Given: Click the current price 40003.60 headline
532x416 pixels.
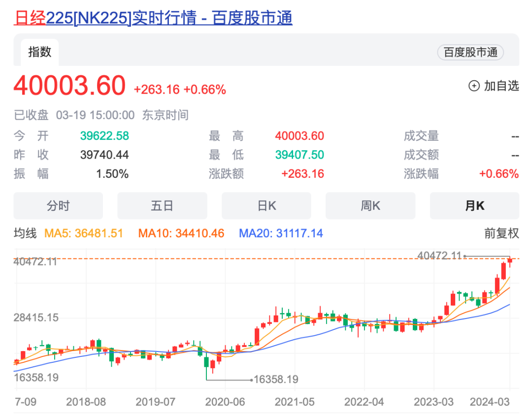Looking at the screenshot, I should tap(69, 86).
